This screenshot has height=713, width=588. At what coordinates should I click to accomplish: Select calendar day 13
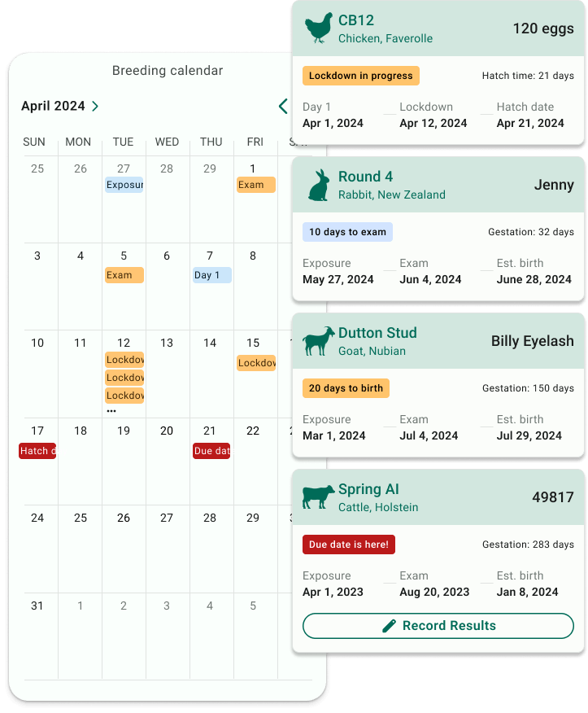[167, 343]
